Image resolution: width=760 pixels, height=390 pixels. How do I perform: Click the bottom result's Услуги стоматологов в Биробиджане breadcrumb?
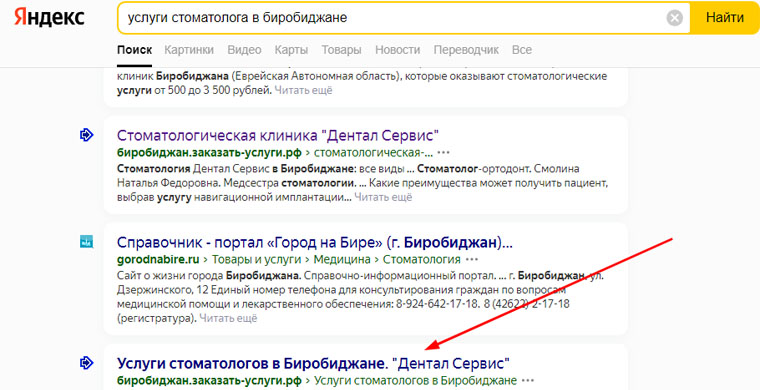click(x=415, y=380)
